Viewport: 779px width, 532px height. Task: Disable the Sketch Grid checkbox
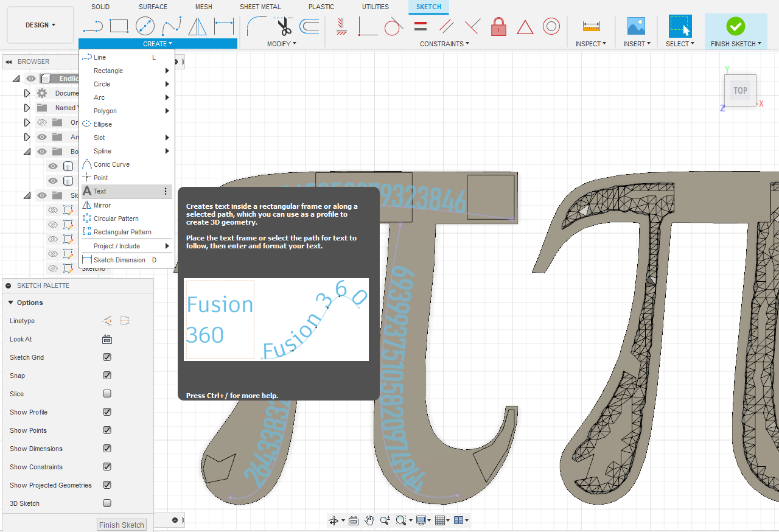107,357
